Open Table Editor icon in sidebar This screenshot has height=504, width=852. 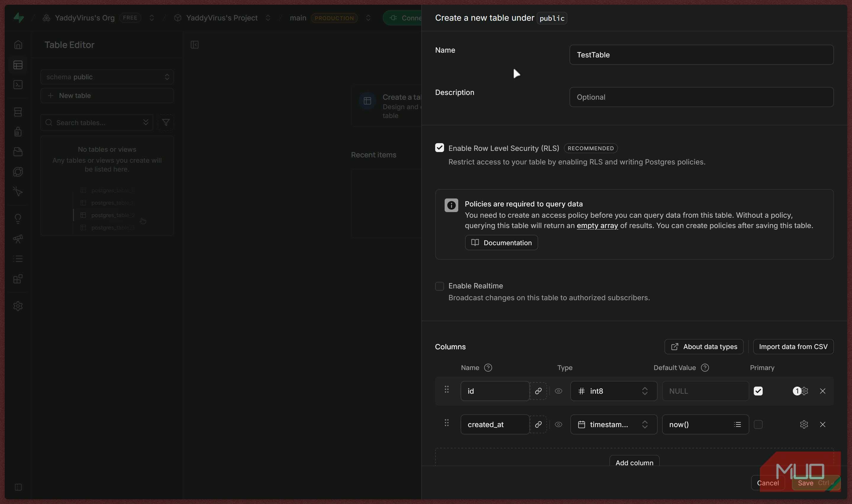coord(18,64)
